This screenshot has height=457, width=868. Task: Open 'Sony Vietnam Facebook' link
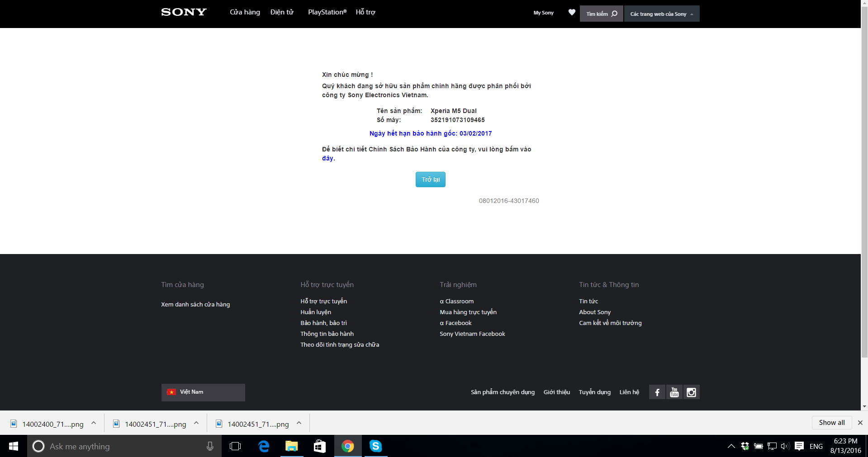pos(472,334)
